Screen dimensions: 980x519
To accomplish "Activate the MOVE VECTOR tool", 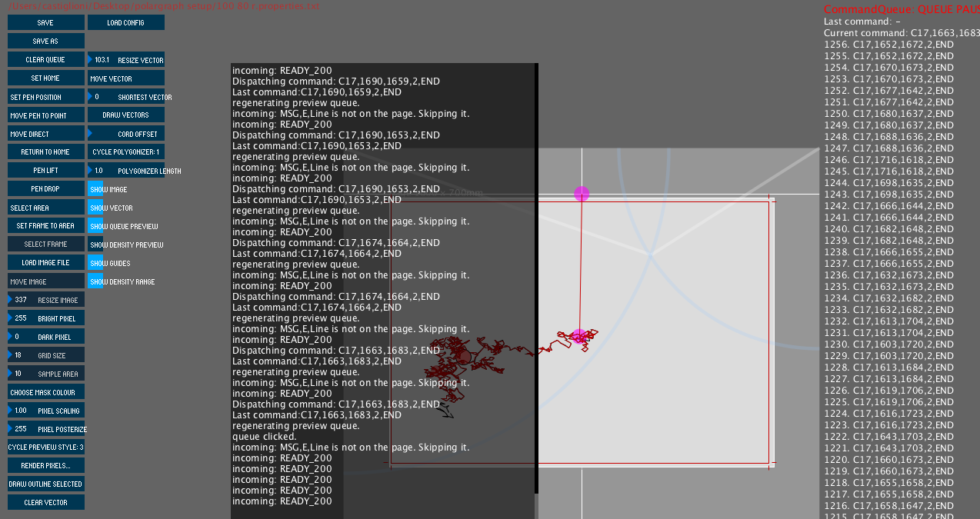I will coord(125,78).
